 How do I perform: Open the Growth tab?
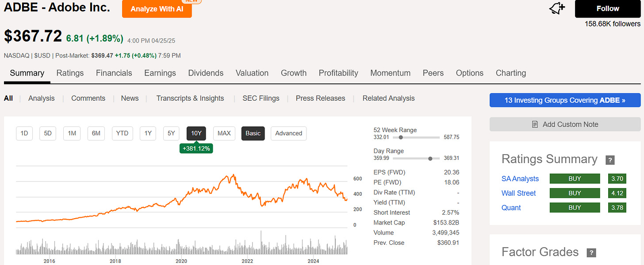click(x=294, y=73)
